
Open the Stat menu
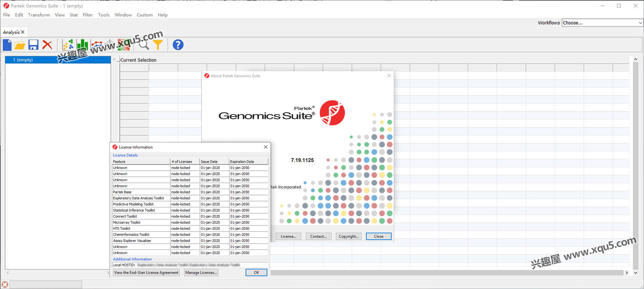(x=74, y=15)
